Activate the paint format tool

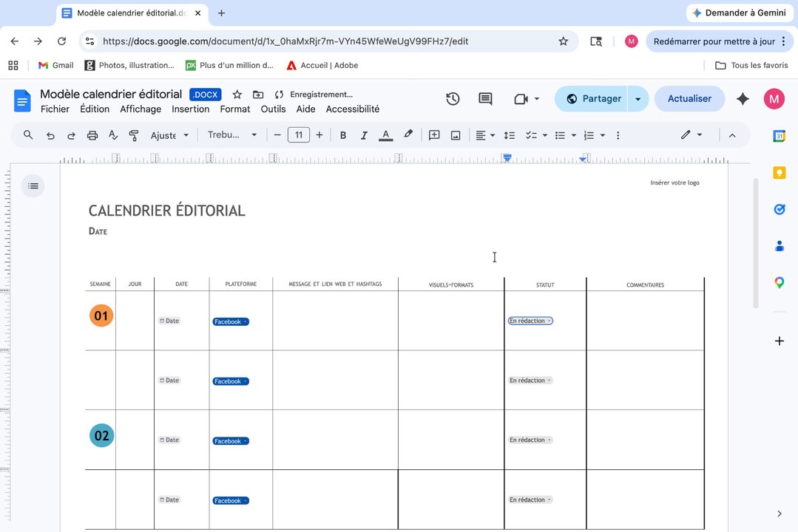click(x=134, y=135)
